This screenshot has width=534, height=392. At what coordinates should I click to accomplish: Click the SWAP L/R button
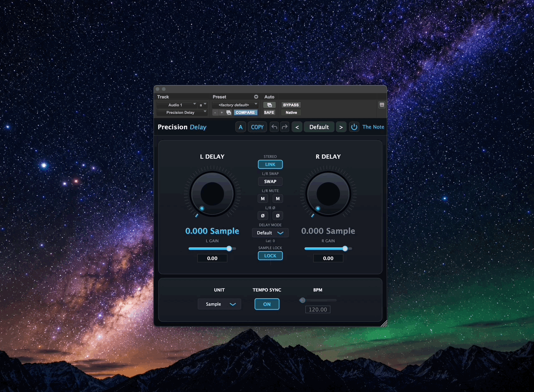(x=270, y=181)
